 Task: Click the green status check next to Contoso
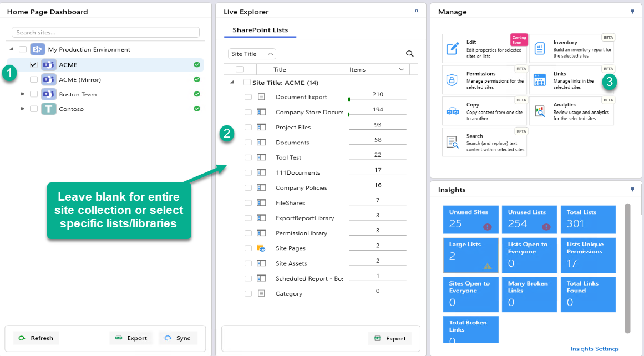pos(197,108)
